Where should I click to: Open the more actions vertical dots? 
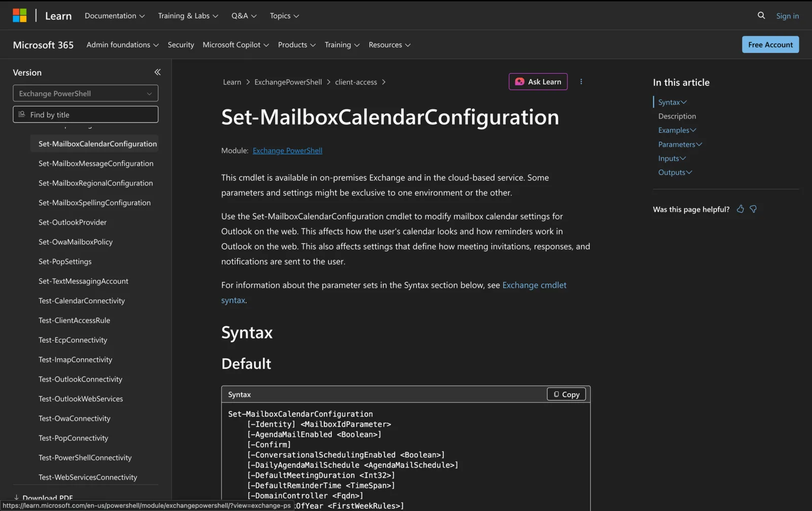(x=581, y=82)
